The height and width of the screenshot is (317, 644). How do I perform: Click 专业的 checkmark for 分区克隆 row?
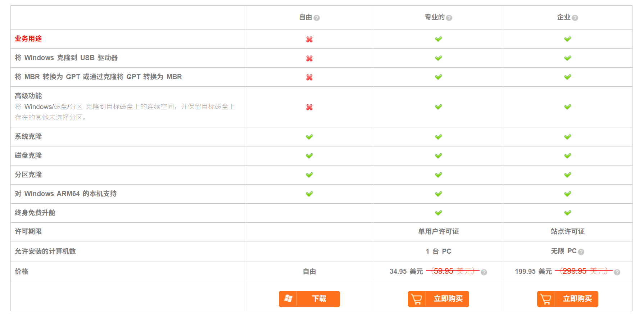[439, 175]
